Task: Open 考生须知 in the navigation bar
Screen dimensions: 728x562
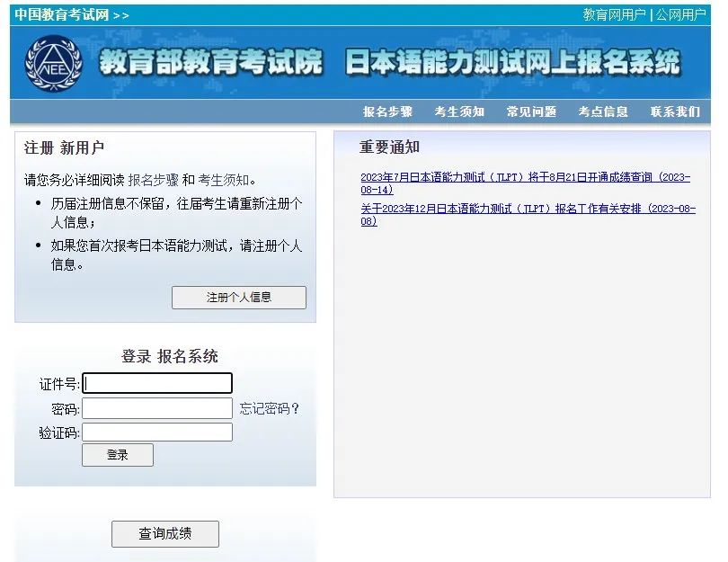Action: pyautogui.click(x=459, y=112)
